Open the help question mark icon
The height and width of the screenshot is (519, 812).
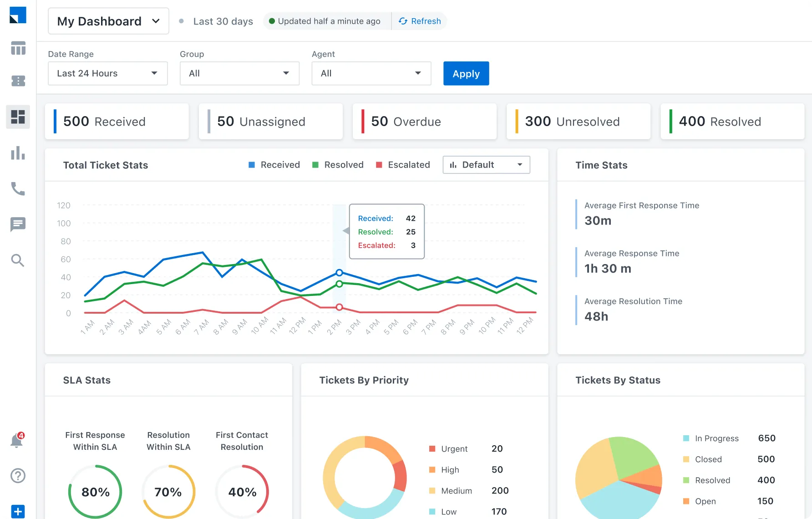(18, 476)
